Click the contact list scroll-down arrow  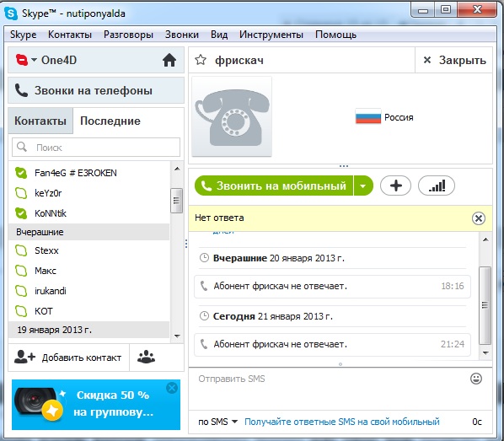[177, 336]
